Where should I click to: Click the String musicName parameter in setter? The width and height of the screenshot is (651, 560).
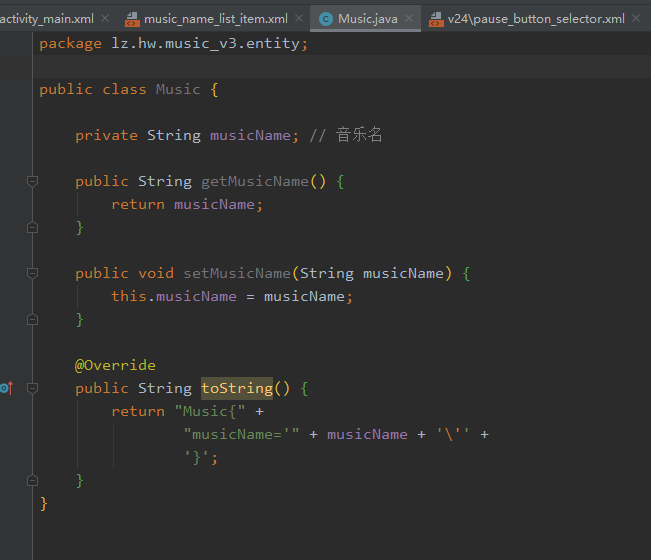point(372,273)
